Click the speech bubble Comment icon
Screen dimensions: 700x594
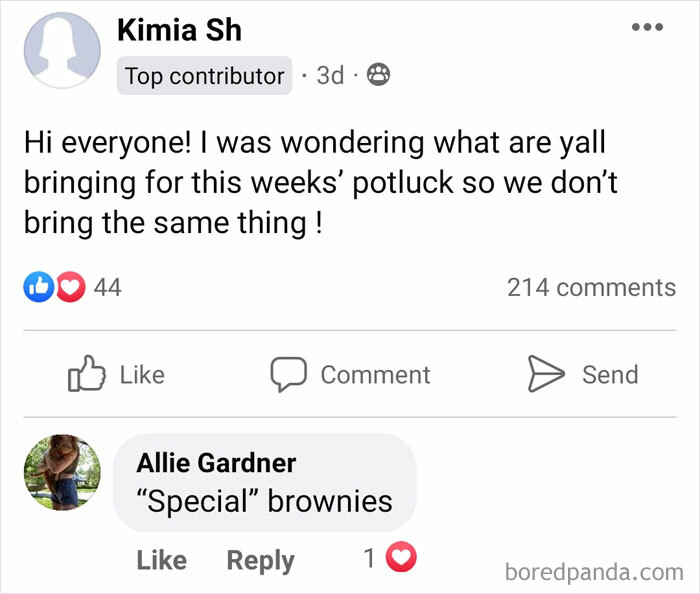[x=288, y=374]
